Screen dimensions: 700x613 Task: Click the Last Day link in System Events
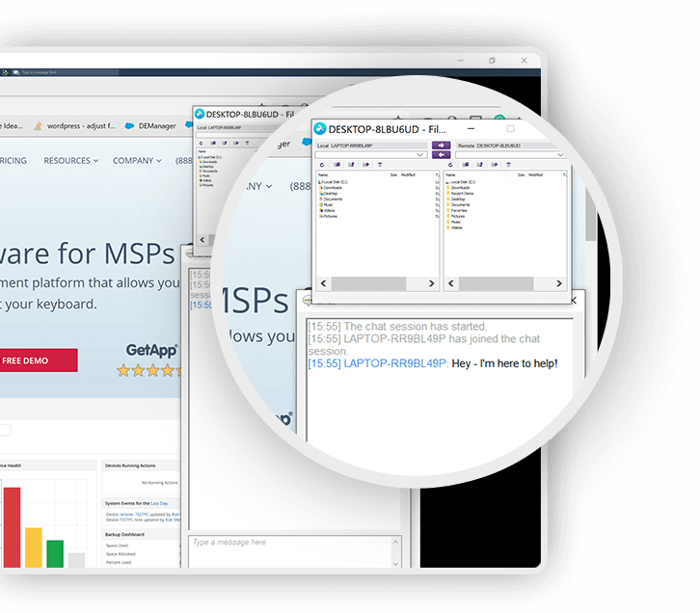coord(160,503)
